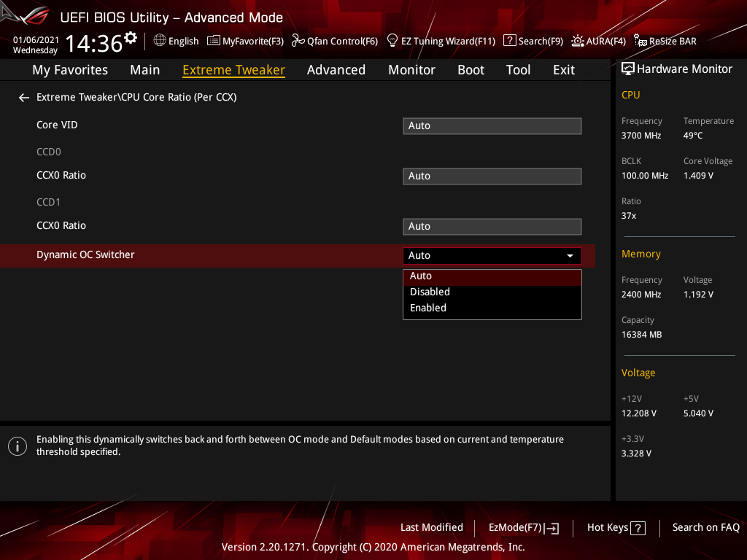Click the Qfan Control(F6) label
Viewport: 747px width, 560px height.
pyautogui.click(x=342, y=41)
